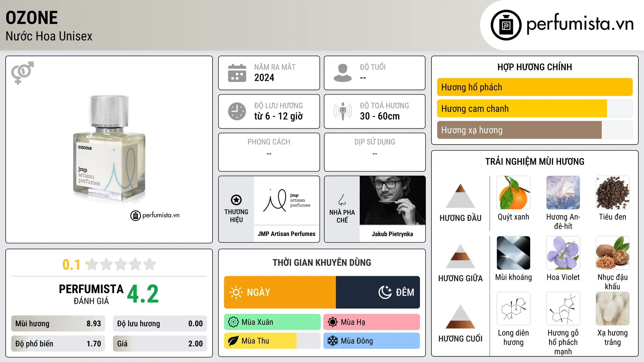Select the Mùa Đông season bar
This screenshot has width=644, height=362.
372,341
